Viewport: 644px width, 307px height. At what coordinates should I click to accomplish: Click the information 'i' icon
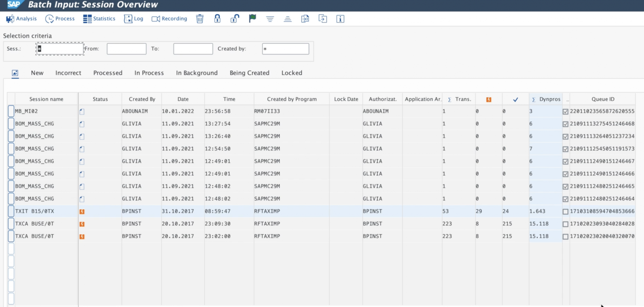[x=340, y=19]
